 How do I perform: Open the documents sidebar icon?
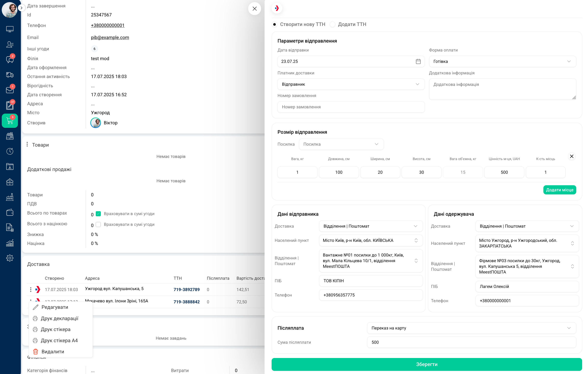tap(10, 228)
